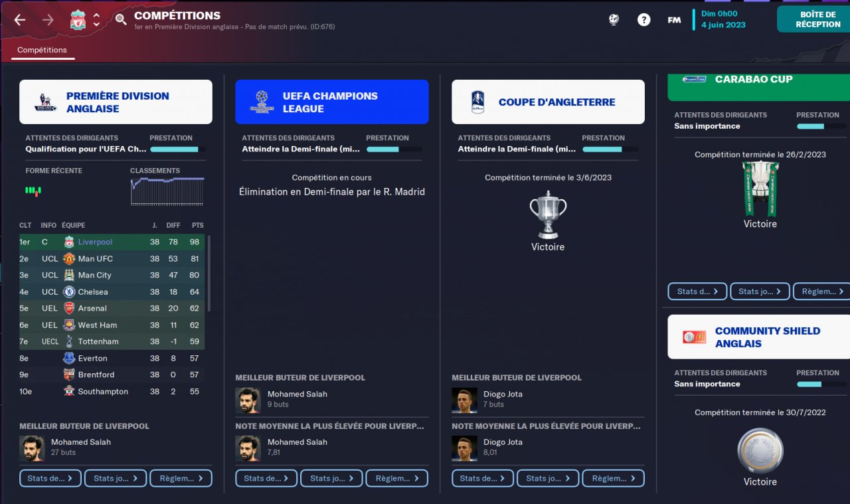This screenshot has height=504, width=850.
Task: Expand the club switcher chevrons
Action: tap(96, 20)
